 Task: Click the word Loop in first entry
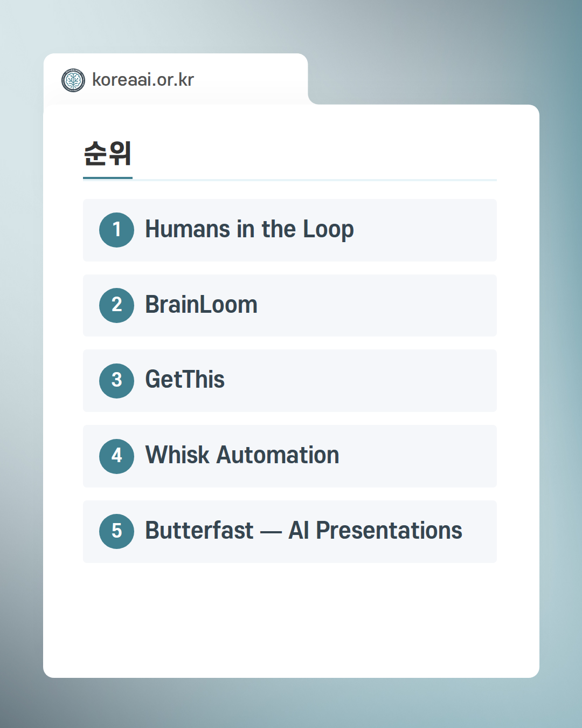(328, 230)
